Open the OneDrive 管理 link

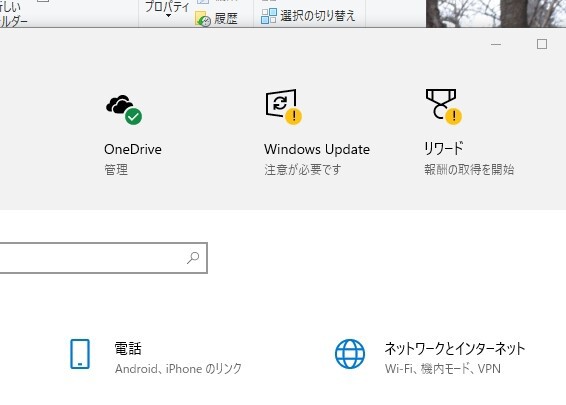[x=116, y=169]
